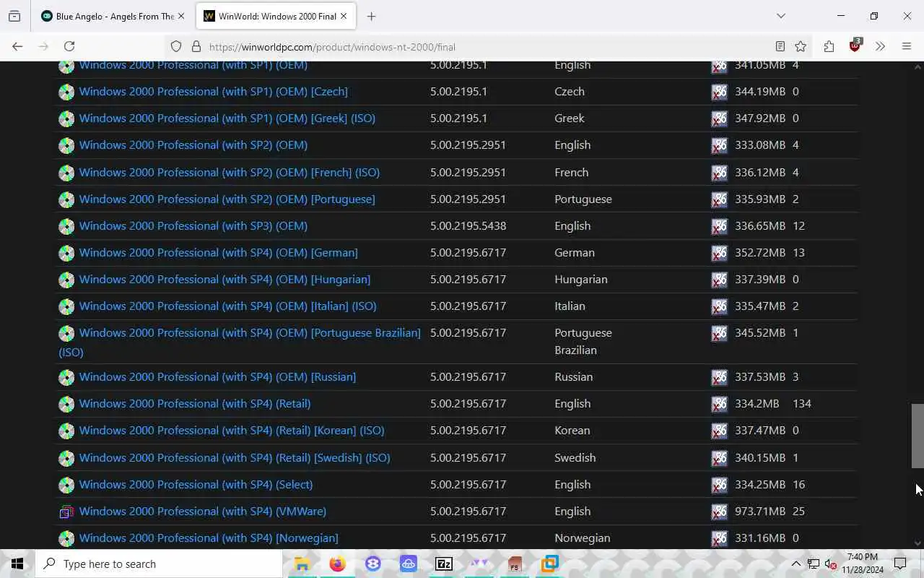The height and width of the screenshot is (578, 924).
Task: Bookmark this page with the star
Action: click(801, 46)
